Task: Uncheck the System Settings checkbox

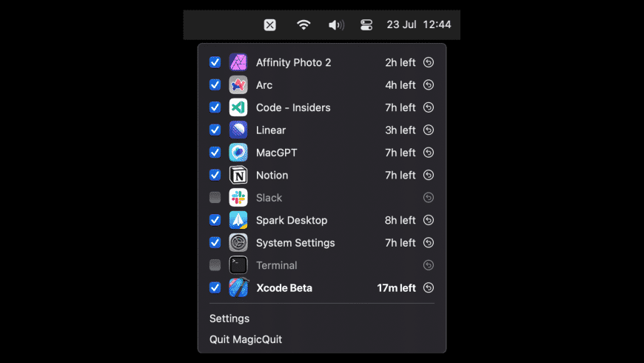Action: click(x=215, y=243)
